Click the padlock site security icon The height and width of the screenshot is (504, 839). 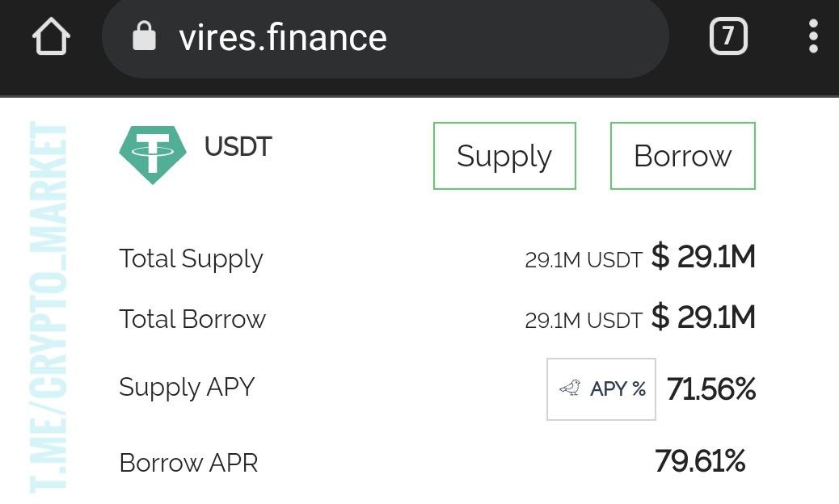click(x=144, y=37)
